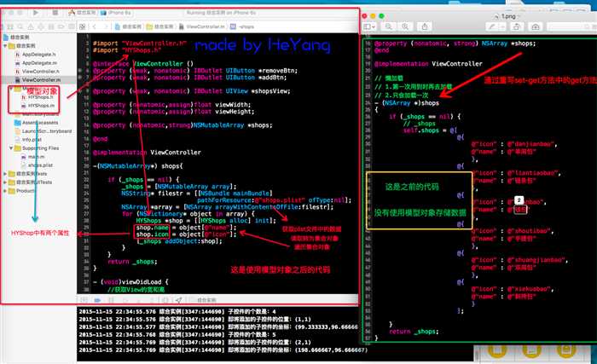The height and width of the screenshot is (364, 597).
Task: Select AppDelegate.h in project navigator
Action: pos(36,55)
